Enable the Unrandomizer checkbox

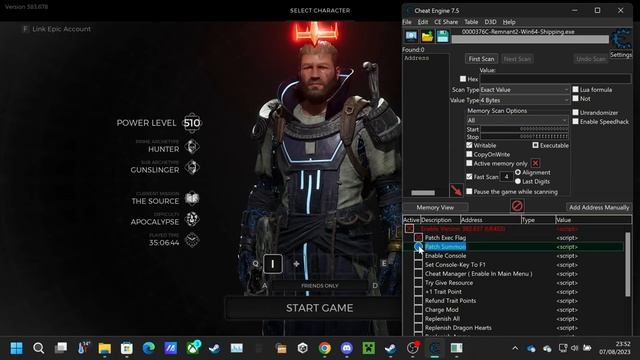(576, 112)
